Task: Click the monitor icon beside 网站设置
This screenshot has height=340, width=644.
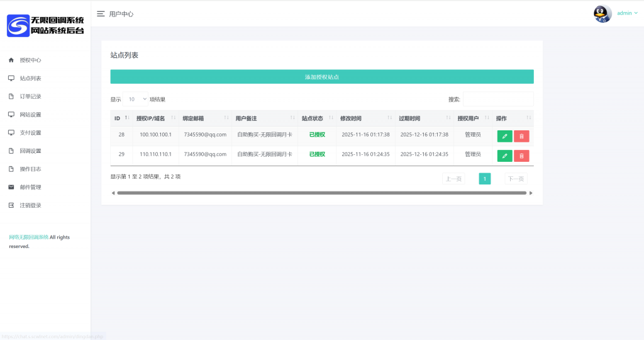Action: (x=11, y=115)
